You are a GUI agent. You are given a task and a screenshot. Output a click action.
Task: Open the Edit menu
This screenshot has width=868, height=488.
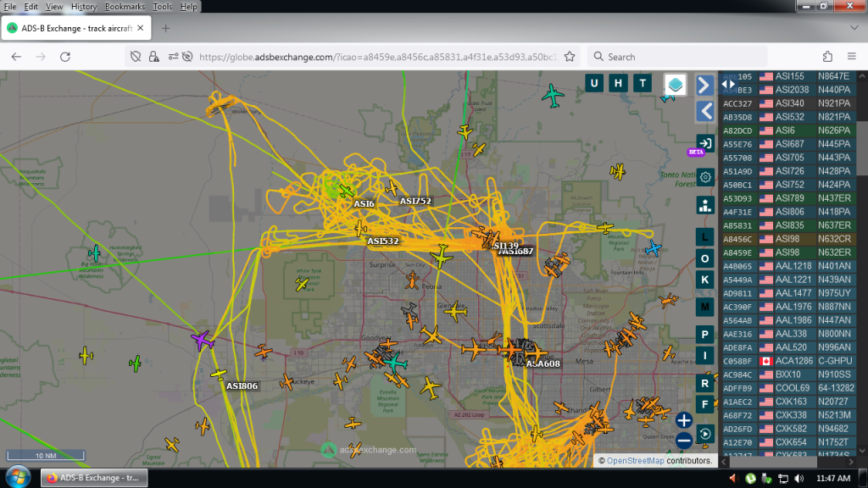tap(31, 7)
